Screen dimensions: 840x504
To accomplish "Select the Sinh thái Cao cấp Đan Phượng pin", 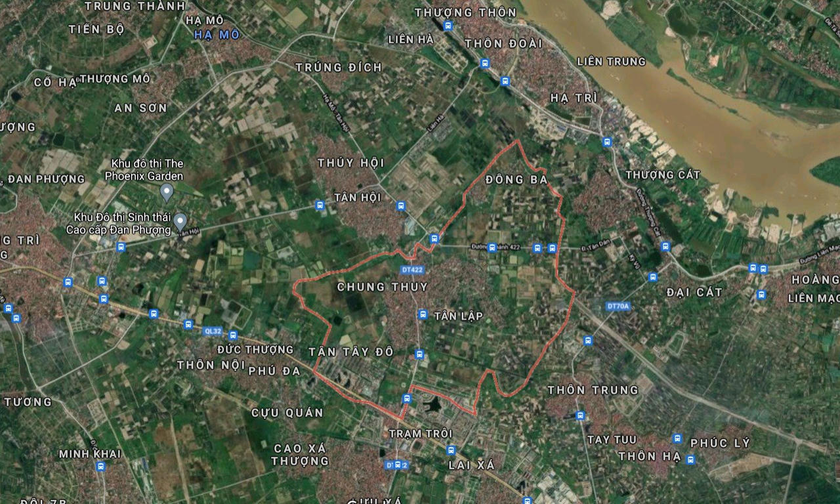I will (x=180, y=221).
